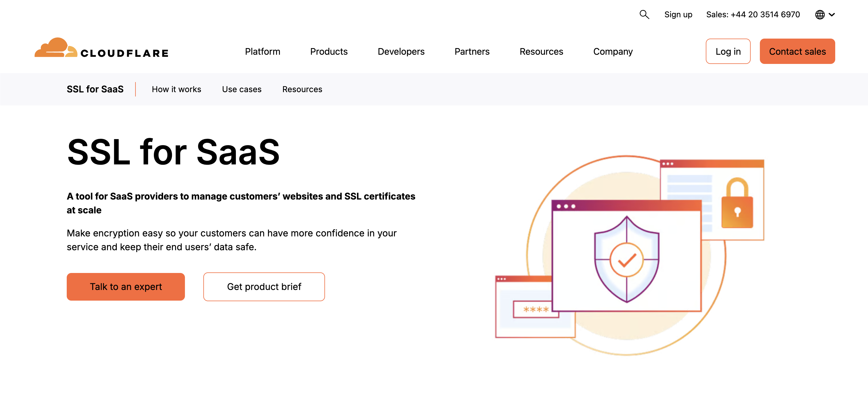Open the Resources main nav menu
This screenshot has width=868, height=406.
541,51
